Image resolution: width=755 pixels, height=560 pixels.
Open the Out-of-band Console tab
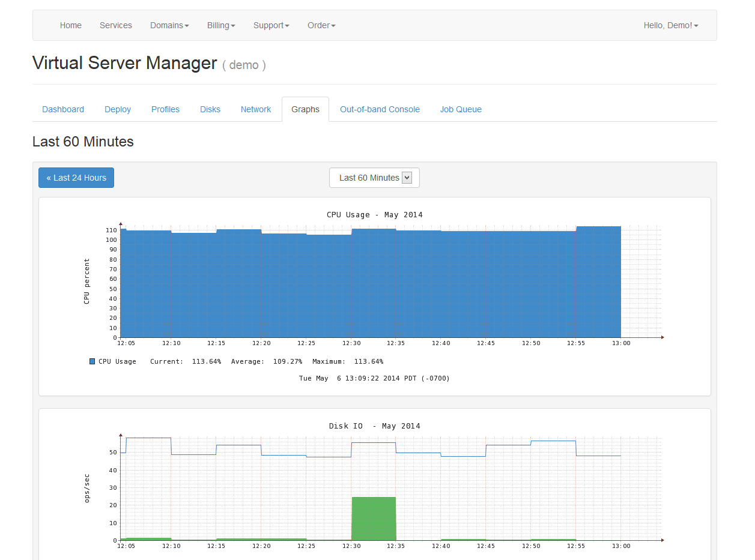380,109
